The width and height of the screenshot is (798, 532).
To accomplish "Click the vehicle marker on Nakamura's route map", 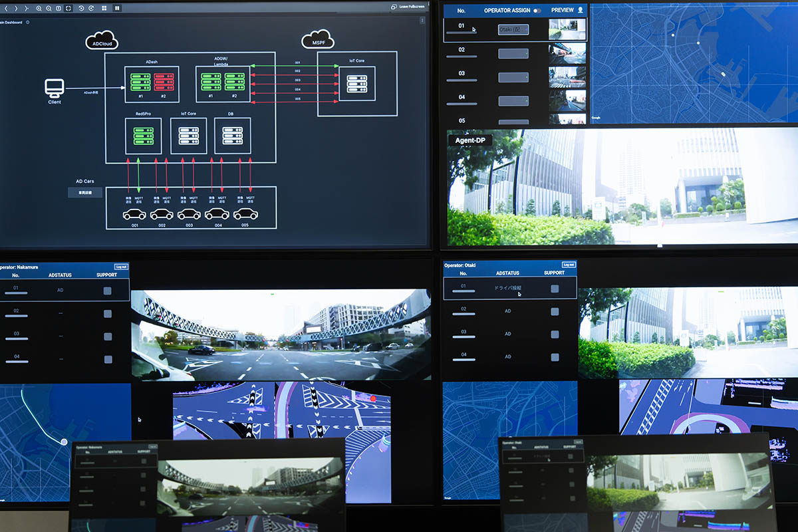I will click(64, 442).
